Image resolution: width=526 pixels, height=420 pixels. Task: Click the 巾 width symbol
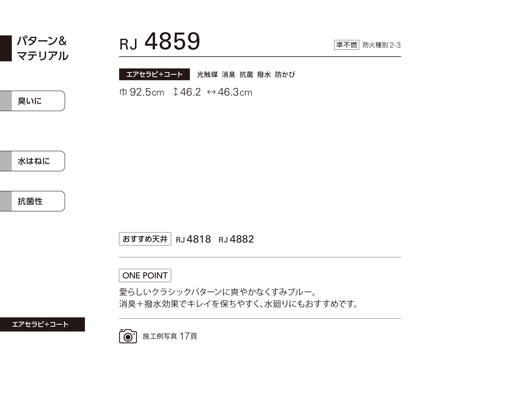pos(123,92)
